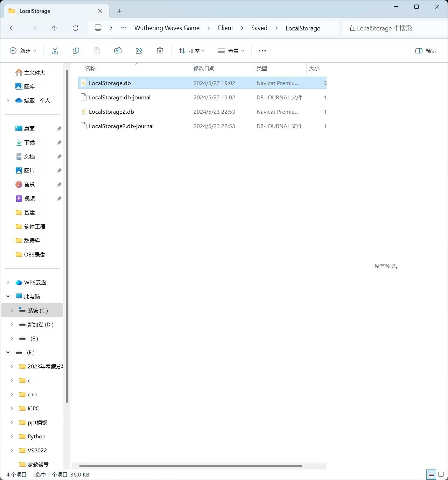The width and height of the screenshot is (448, 480).
Task: Click the navigation pane vertical scrollbar
Action: pos(66,236)
